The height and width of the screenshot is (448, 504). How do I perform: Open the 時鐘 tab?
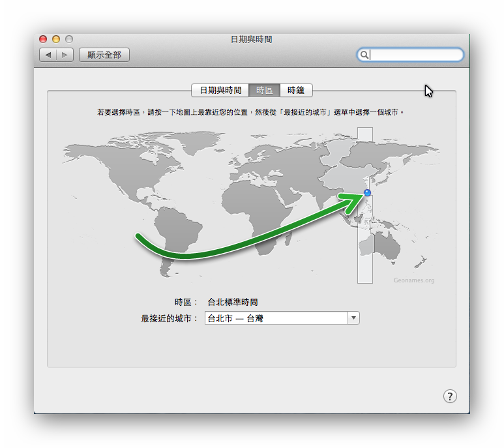click(x=296, y=90)
